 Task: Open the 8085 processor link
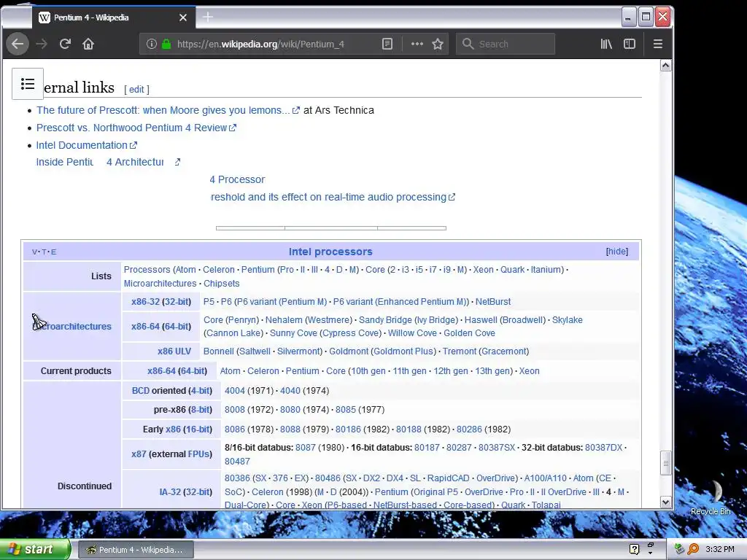click(x=345, y=410)
